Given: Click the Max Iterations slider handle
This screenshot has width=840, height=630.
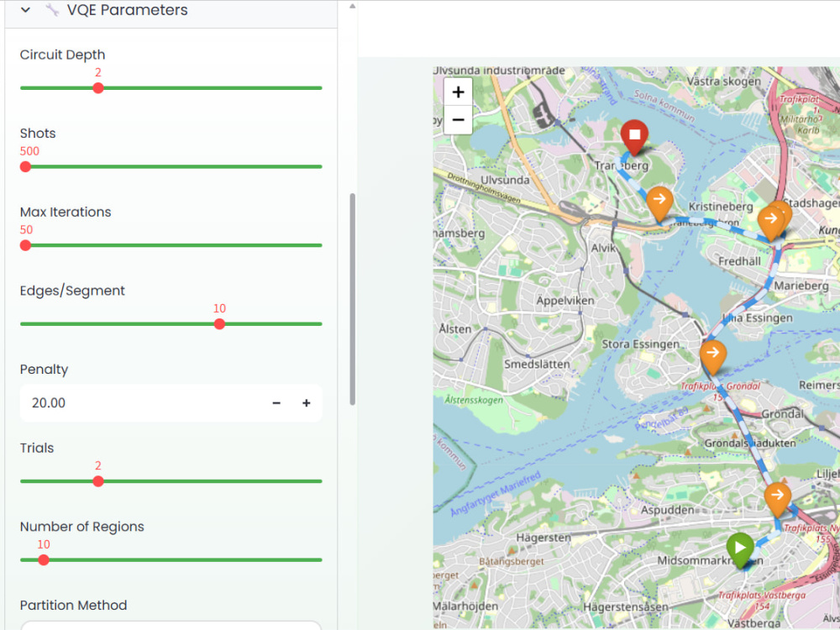Looking at the screenshot, I should pos(25,245).
